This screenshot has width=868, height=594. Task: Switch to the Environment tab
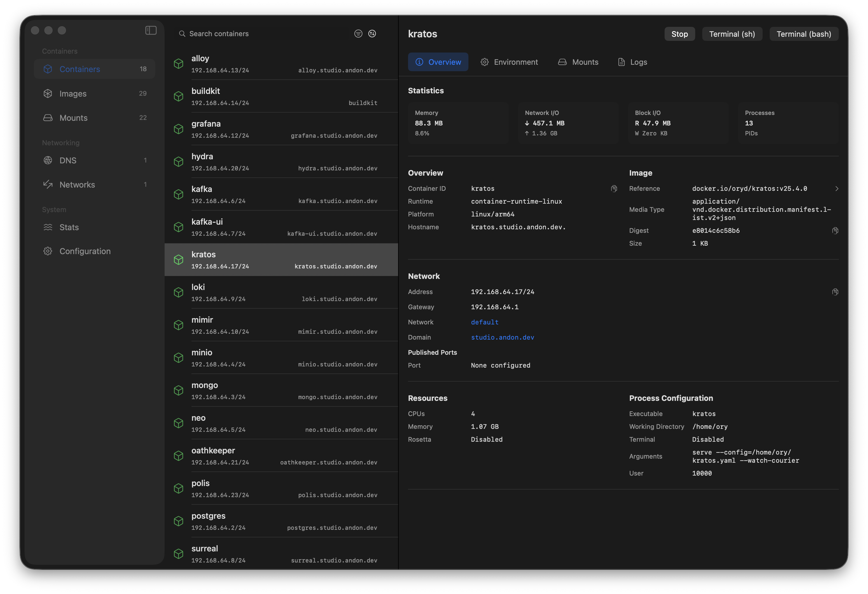(x=509, y=62)
